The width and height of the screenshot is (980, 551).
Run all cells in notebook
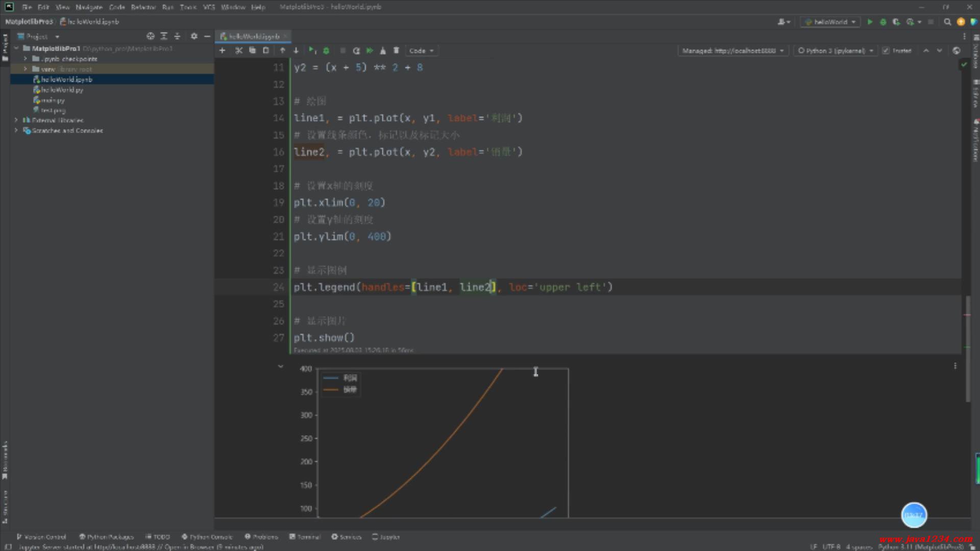click(x=370, y=51)
